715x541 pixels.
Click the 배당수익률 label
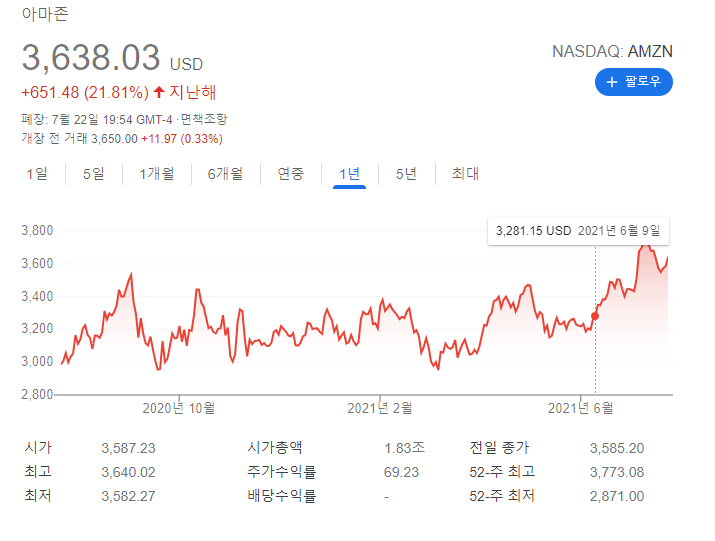point(282,496)
